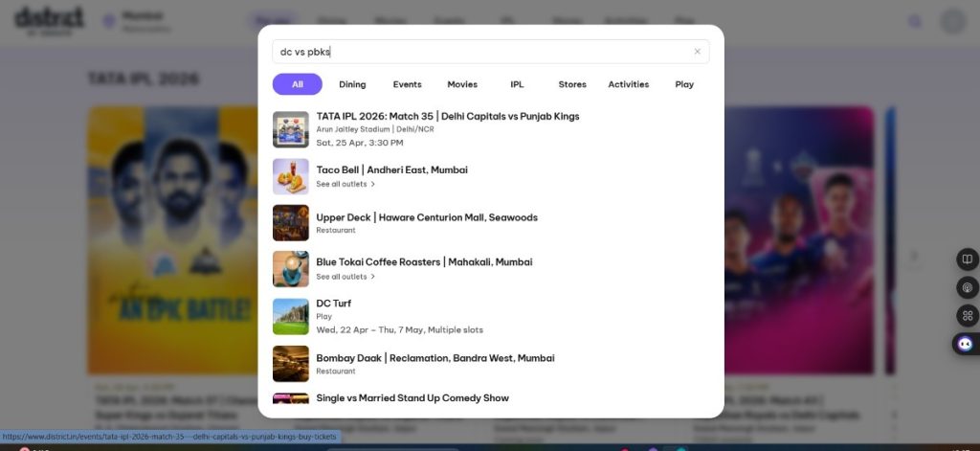Click the header search magnifier icon
The width and height of the screenshot is (980, 451).
tap(915, 22)
